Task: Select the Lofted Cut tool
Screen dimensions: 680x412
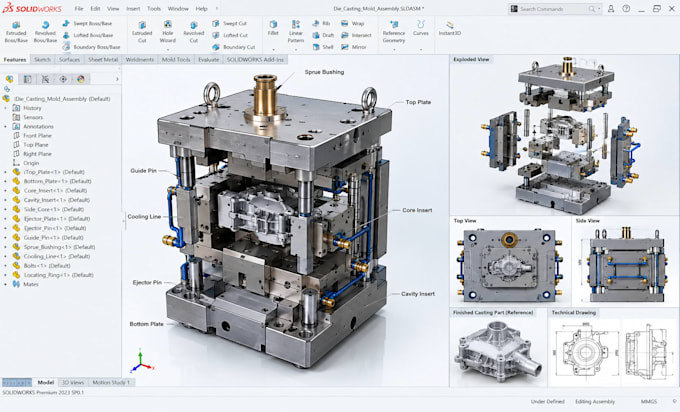Action: (230, 35)
